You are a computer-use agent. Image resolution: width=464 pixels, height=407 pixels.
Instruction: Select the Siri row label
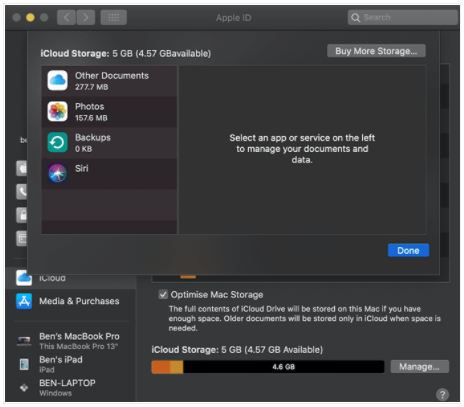tap(82, 169)
